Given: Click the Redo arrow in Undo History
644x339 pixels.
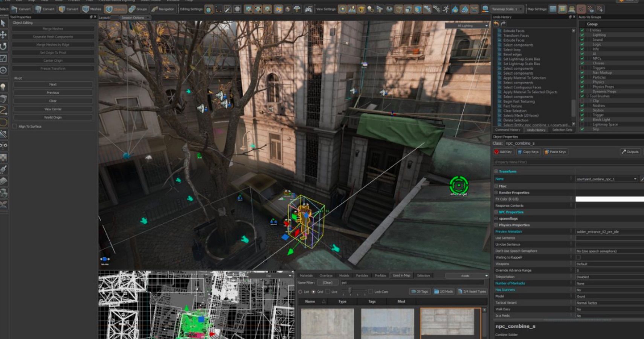Looking at the screenshot, I should [503, 23].
